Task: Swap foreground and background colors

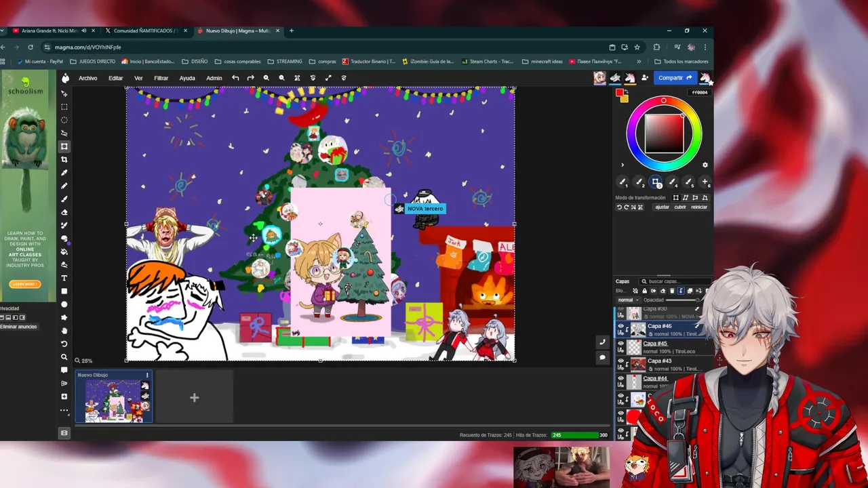Action: pos(627,92)
